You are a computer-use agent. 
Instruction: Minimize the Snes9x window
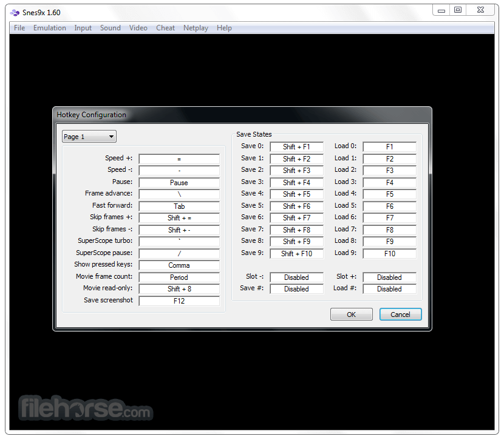coord(441,10)
